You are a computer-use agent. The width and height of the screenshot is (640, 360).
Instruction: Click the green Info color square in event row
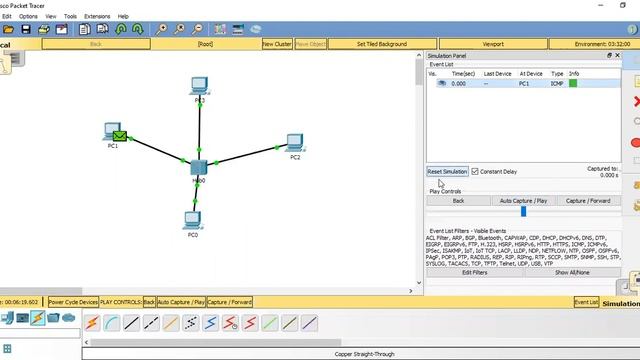[573, 83]
